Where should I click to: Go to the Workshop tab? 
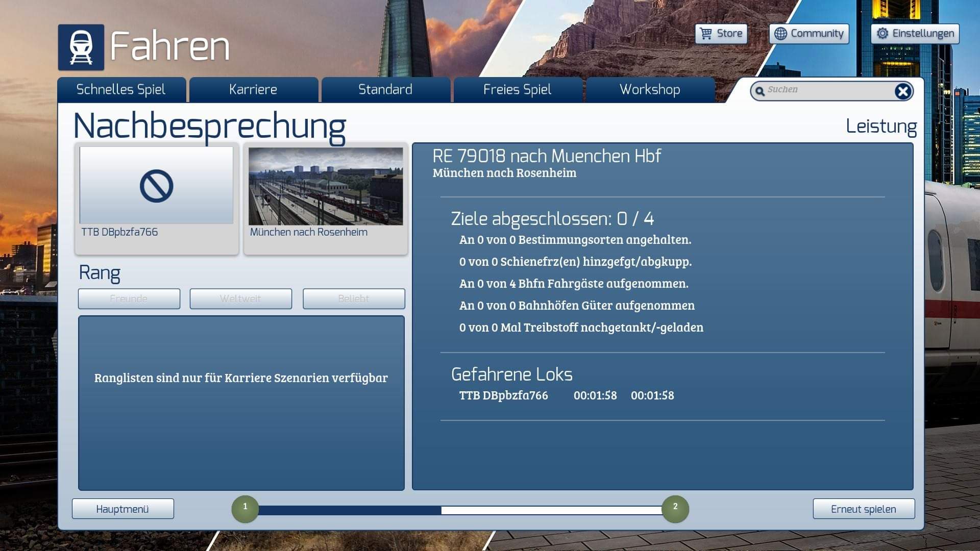649,90
